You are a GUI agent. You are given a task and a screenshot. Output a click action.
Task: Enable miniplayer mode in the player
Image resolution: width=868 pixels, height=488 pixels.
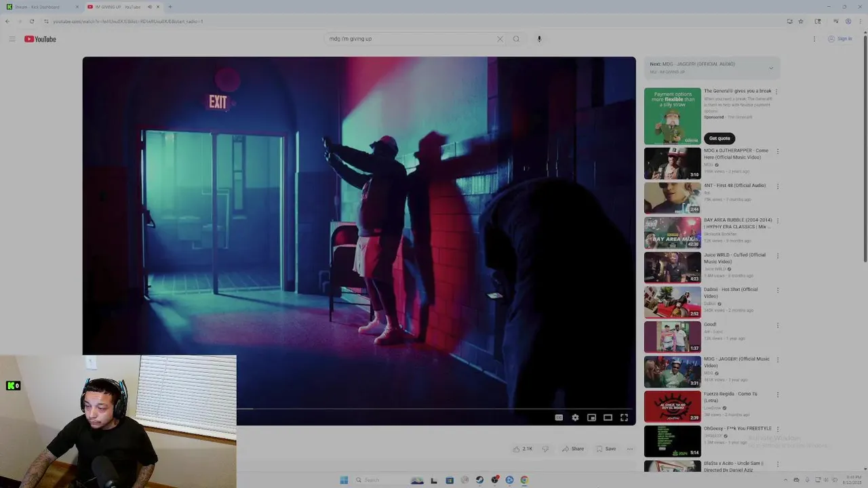click(x=591, y=418)
